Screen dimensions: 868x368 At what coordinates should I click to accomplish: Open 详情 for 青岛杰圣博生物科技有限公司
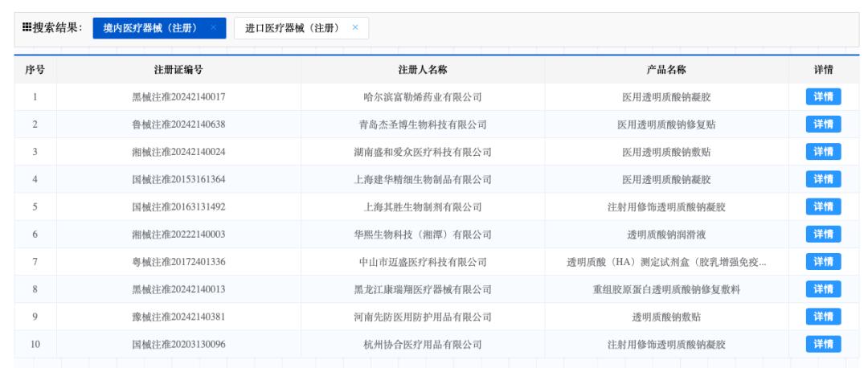823,125
